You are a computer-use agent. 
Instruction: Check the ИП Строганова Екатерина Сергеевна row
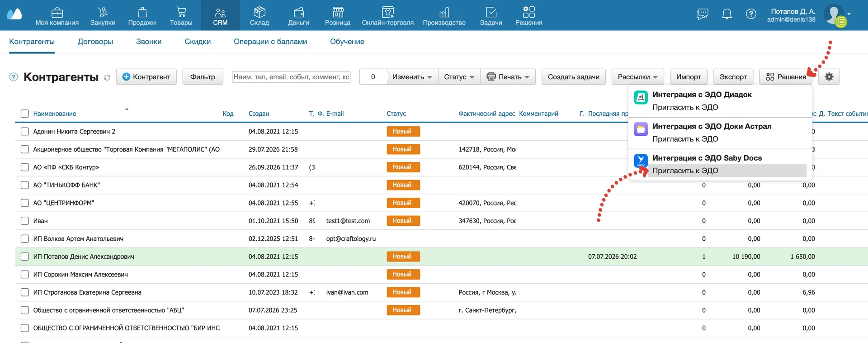pos(25,292)
